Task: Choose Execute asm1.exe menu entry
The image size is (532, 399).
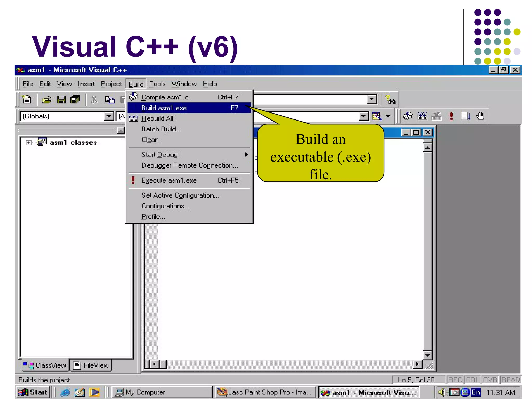Action: click(x=189, y=180)
